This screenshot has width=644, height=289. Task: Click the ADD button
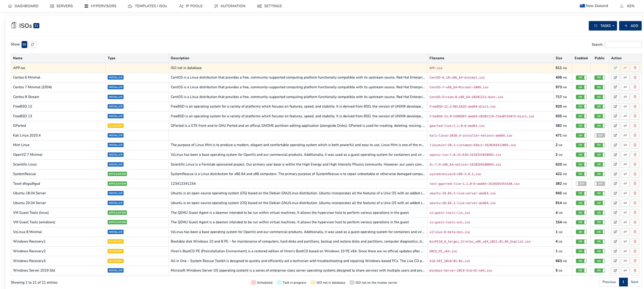click(x=630, y=26)
